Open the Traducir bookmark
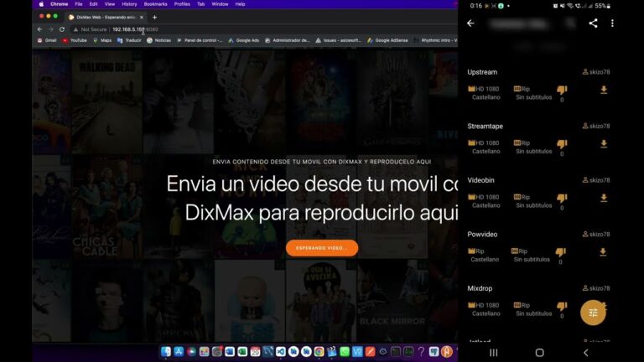 coord(129,40)
